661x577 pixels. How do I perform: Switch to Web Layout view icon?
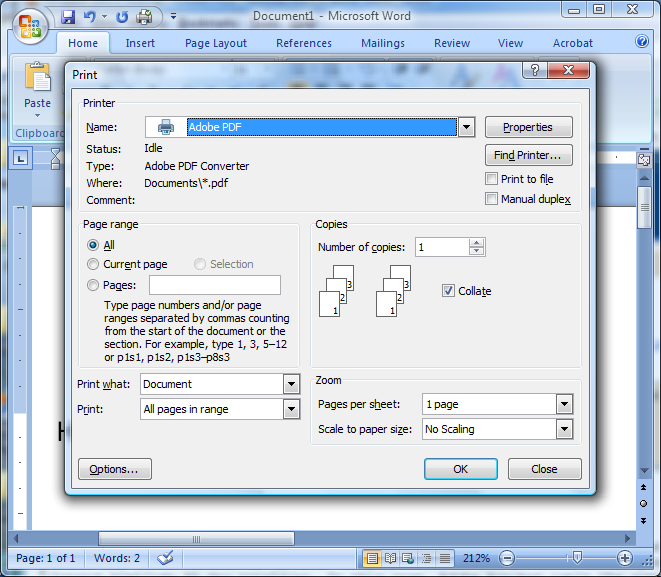pos(408,558)
